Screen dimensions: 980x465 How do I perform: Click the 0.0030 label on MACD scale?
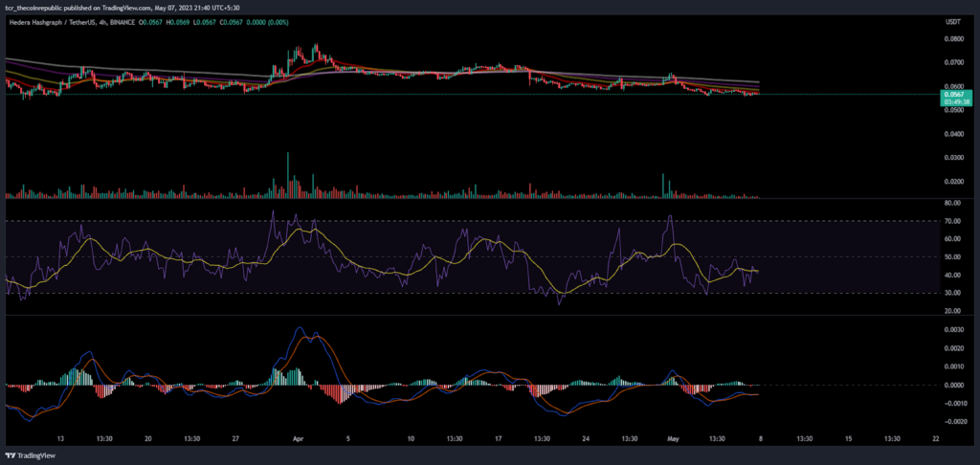pyautogui.click(x=954, y=329)
